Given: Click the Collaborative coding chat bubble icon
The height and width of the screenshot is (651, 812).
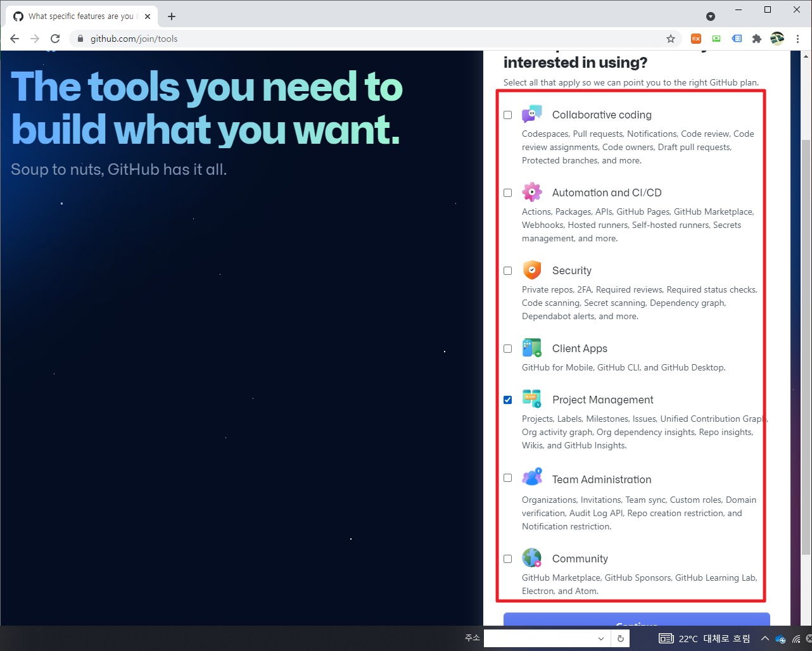Looking at the screenshot, I should [532, 114].
